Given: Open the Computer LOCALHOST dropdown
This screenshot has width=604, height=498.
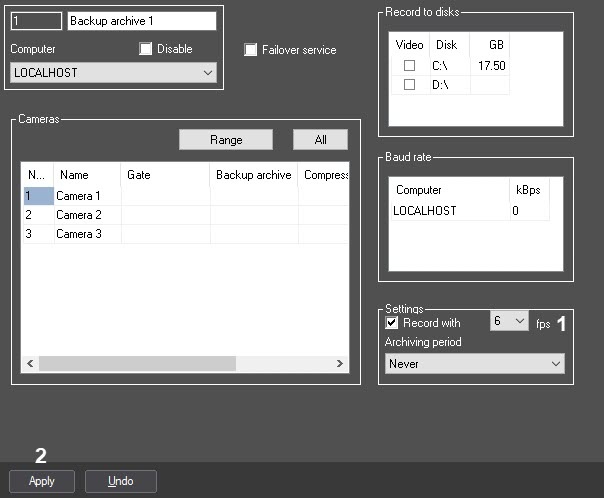Looking at the screenshot, I should pyautogui.click(x=114, y=72).
